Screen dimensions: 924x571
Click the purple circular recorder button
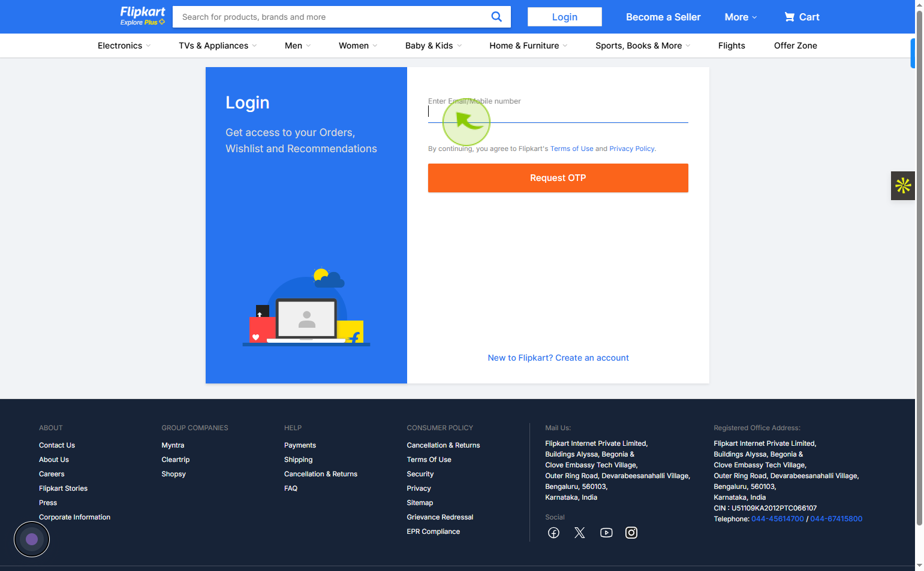point(32,539)
